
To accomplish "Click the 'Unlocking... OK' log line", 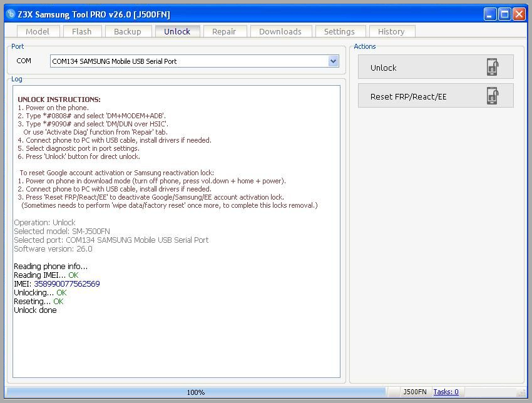I will [x=41, y=293].
